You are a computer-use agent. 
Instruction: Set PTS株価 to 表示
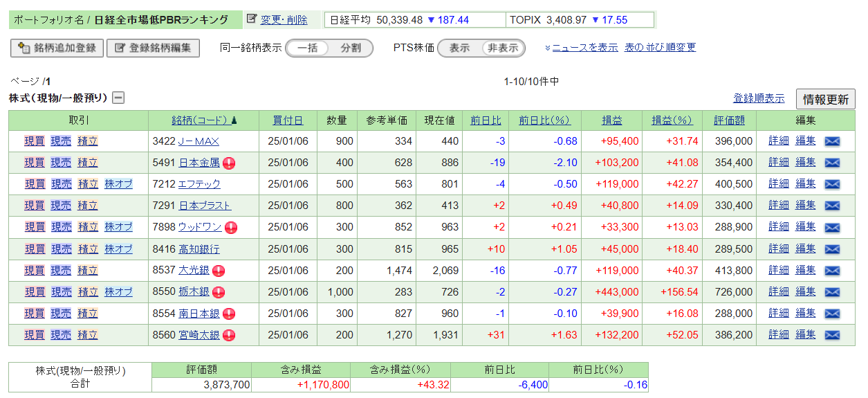tap(459, 48)
